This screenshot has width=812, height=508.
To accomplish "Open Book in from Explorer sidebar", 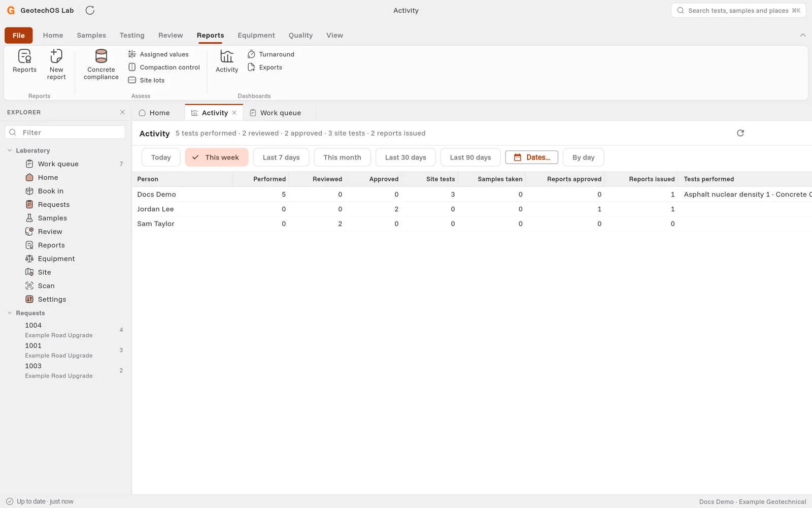I will point(65,191).
